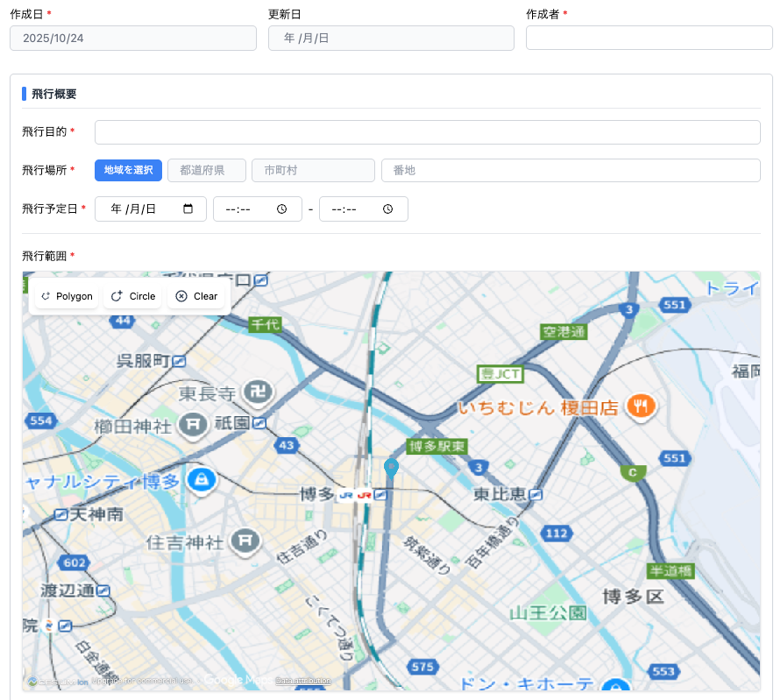781x700 pixels.
Task: Focus the 作成者 input field
Action: pyautogui.click(x=649, y=39)
